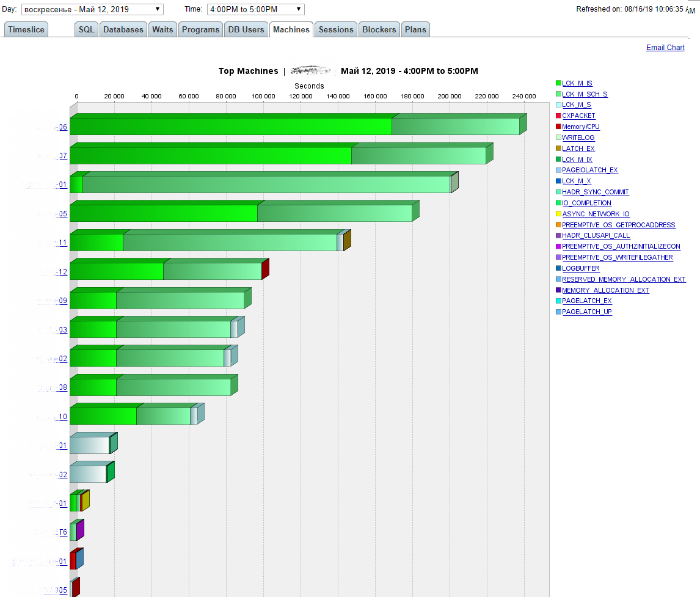Open the SQL tab
Viewport: 700px width, 597px height.
(87, 29)
